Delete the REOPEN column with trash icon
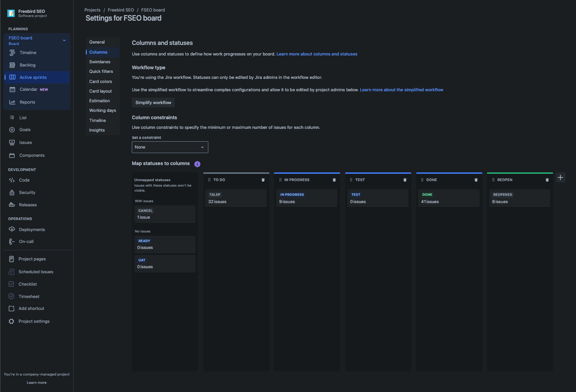Viewport: 576px width, 392px height. point(547,180)
